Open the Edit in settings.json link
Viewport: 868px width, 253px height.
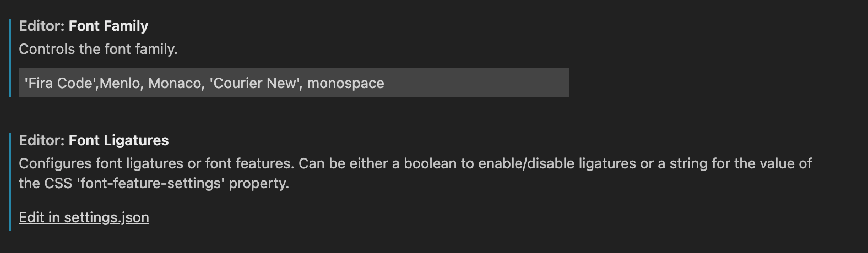pos(84,217)
